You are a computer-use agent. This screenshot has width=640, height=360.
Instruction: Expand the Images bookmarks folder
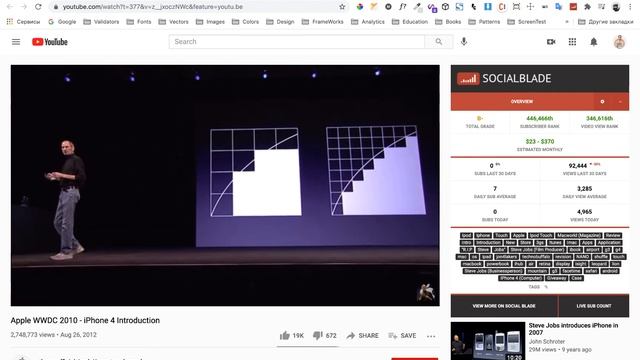pyautogui.click(x=210, y=22)
